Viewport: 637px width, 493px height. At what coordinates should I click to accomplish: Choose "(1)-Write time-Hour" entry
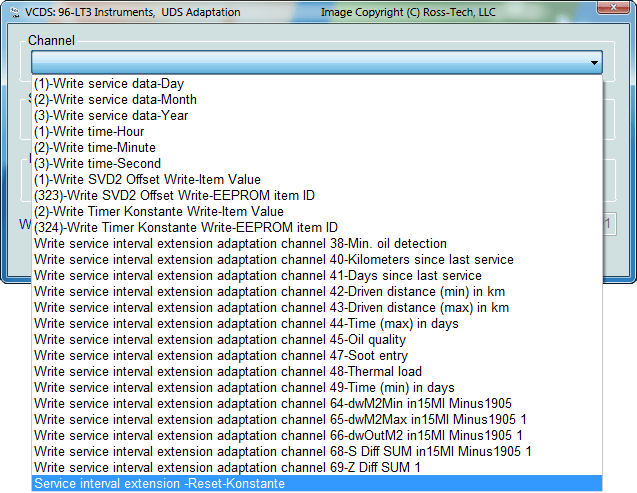(x=317, y=132)
